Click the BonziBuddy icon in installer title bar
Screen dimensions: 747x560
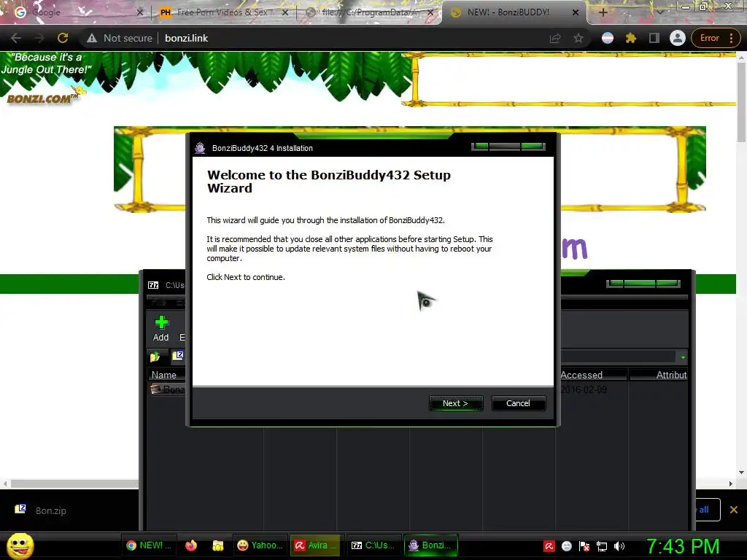200,148
